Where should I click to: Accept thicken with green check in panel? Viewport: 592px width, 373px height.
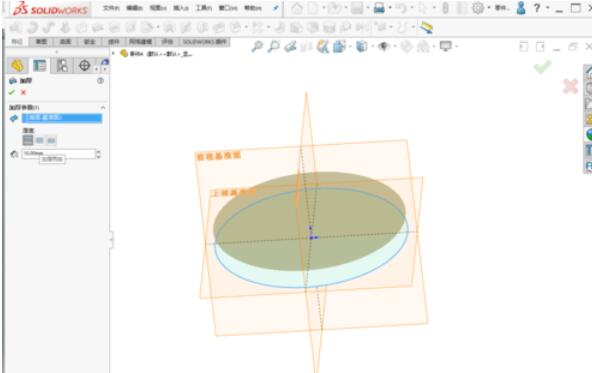[12, 92]
